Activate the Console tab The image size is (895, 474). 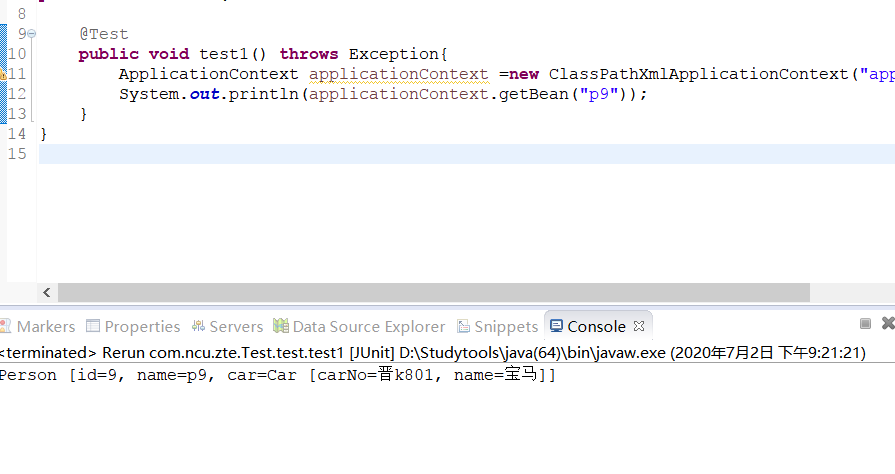[596, 326]
